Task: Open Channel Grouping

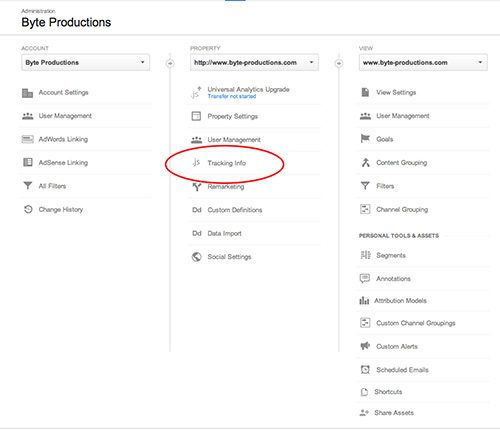Action: 402,209
